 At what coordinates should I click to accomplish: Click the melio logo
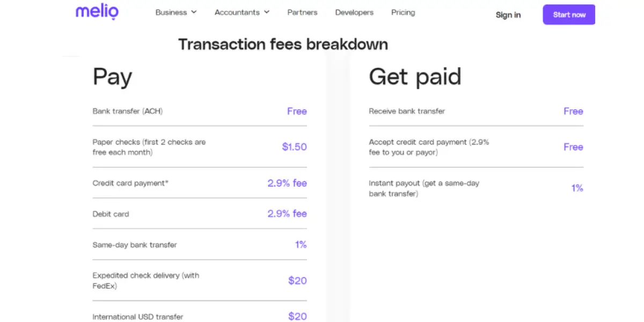97,12
